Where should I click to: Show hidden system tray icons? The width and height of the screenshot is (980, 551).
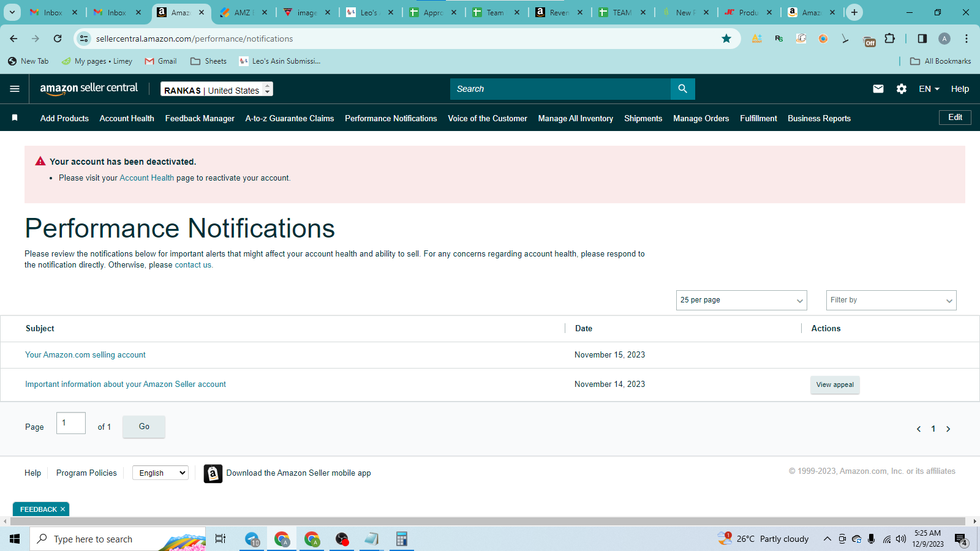tap(827, 539)
